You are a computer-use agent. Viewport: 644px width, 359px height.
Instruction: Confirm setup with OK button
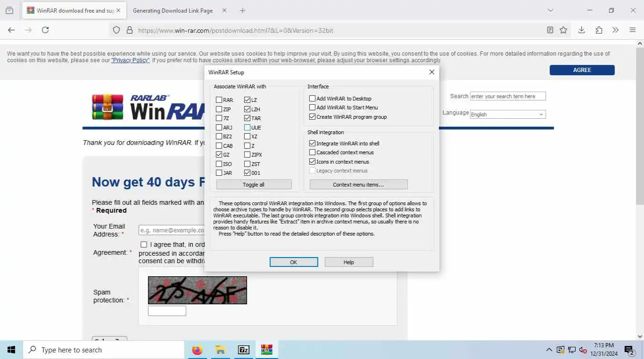pyautogui.click(x=293, y=262)
